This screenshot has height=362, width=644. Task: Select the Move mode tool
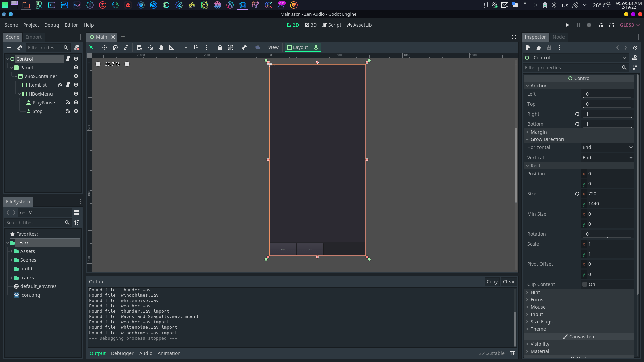coord(104,47)
